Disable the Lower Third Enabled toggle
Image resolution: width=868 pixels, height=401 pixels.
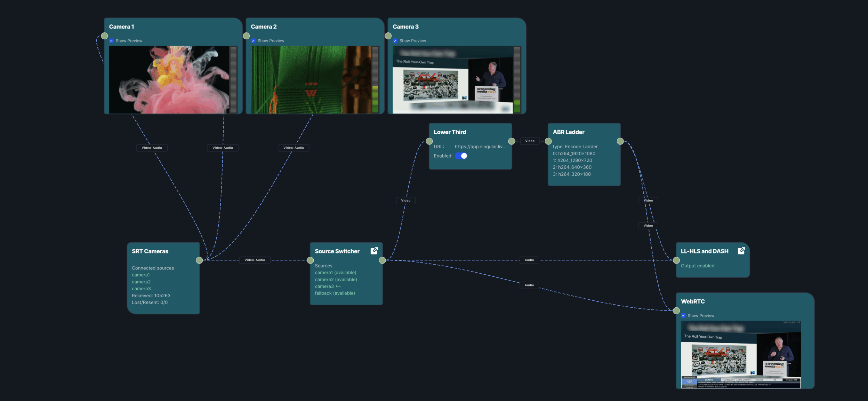[x=461, y=156]
